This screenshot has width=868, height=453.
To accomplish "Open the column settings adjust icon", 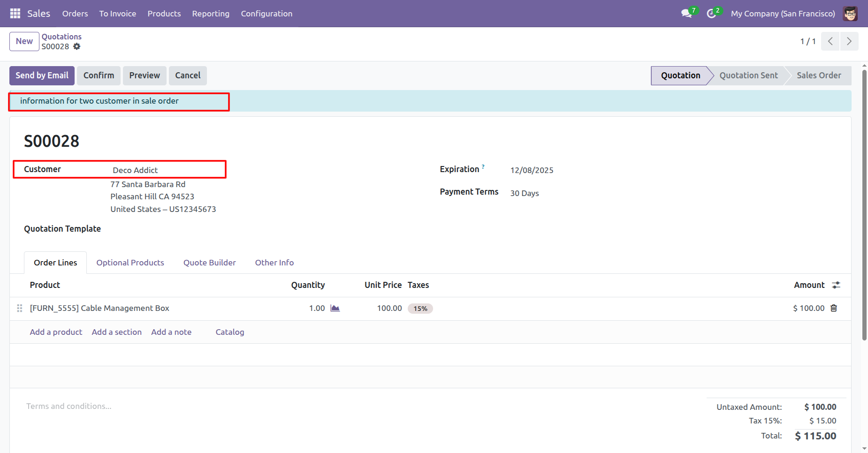I will tap(836, 285).
